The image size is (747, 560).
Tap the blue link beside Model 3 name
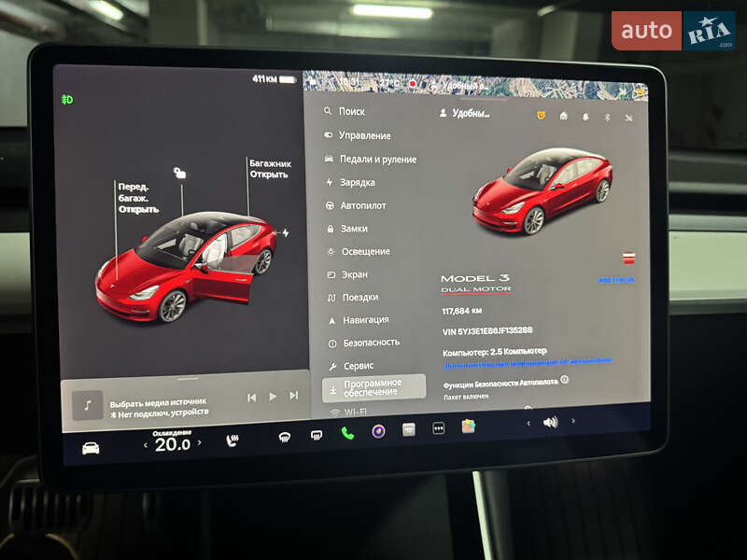[x=616, y=280]
